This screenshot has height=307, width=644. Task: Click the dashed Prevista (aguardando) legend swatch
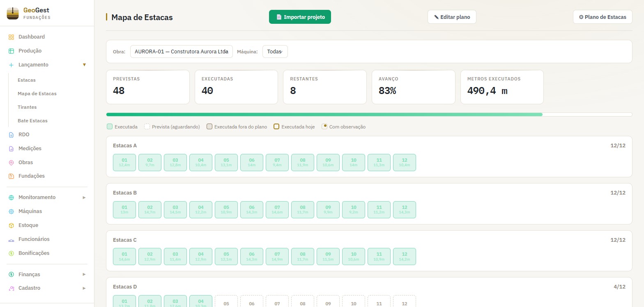[x=147, y=127]
